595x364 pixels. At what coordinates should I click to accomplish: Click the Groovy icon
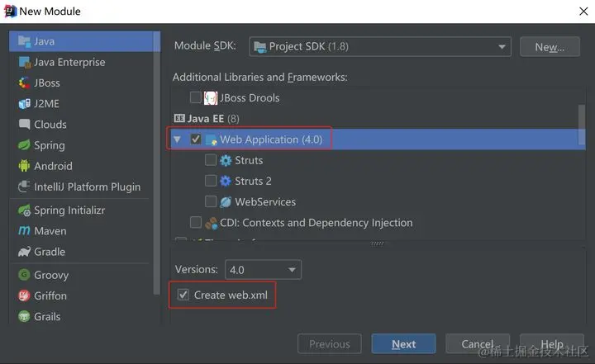point(24,275)
